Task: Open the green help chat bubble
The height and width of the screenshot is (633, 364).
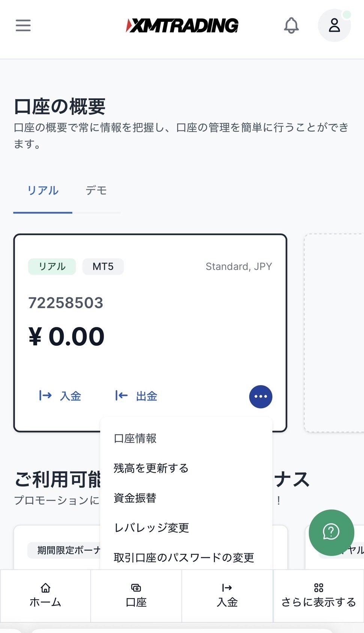Action: 331,532
